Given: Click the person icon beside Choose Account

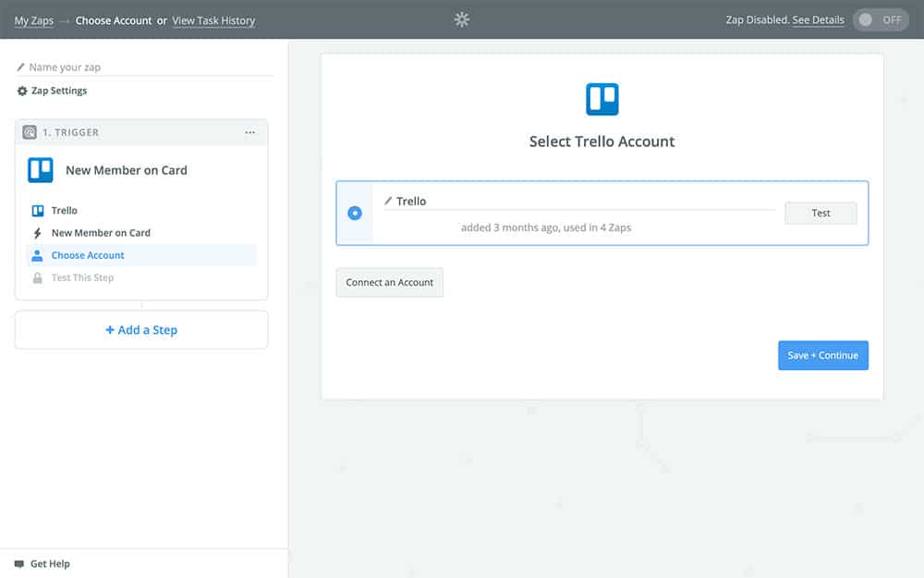Looking at the screenshot, I should (38, 255).
